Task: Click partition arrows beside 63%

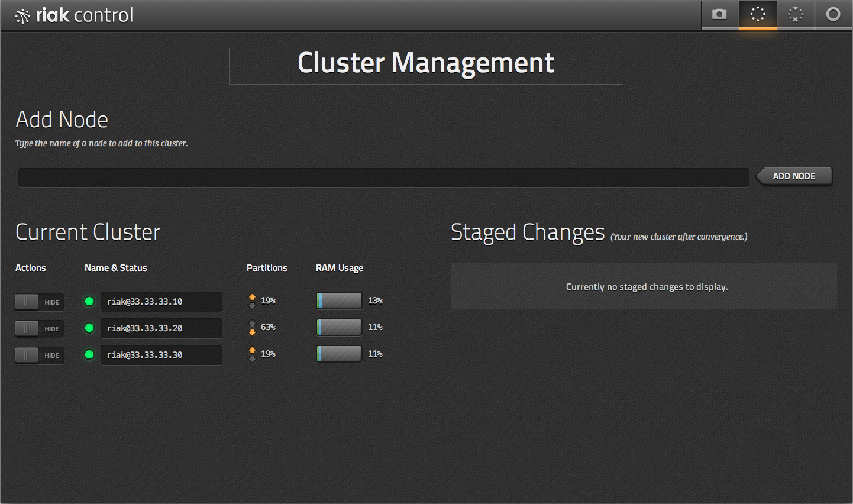Action: 252,328
